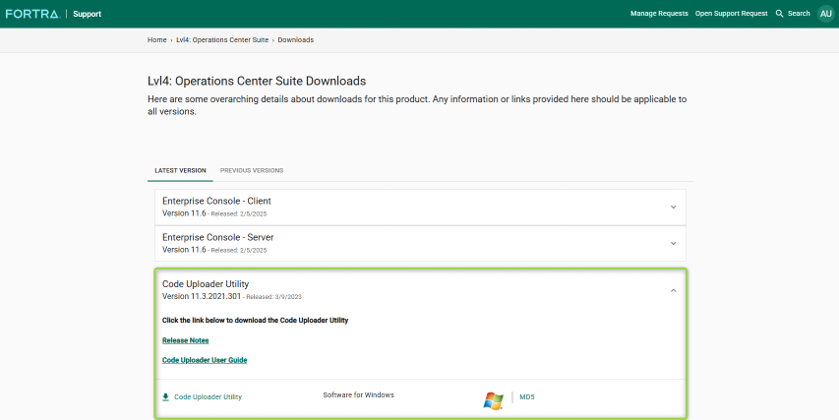Click the download arrow icon beside Code Uploader Utility
839x420 pixels.
tap(166, 397)
